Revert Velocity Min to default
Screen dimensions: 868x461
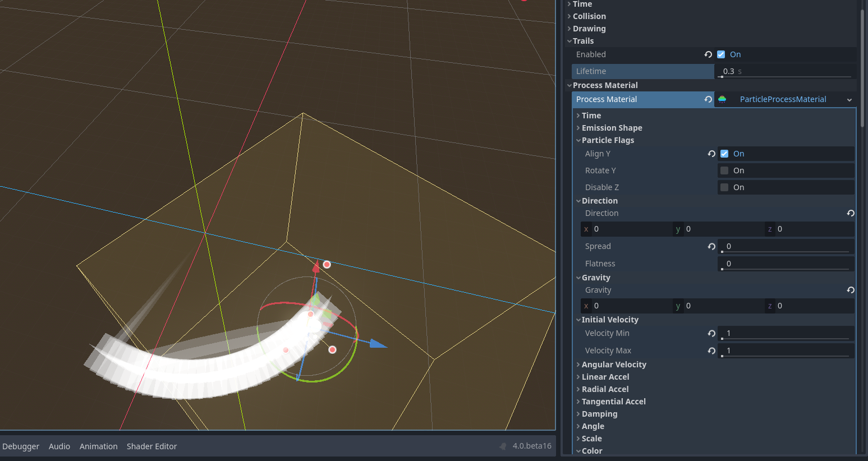coord(711,333)
